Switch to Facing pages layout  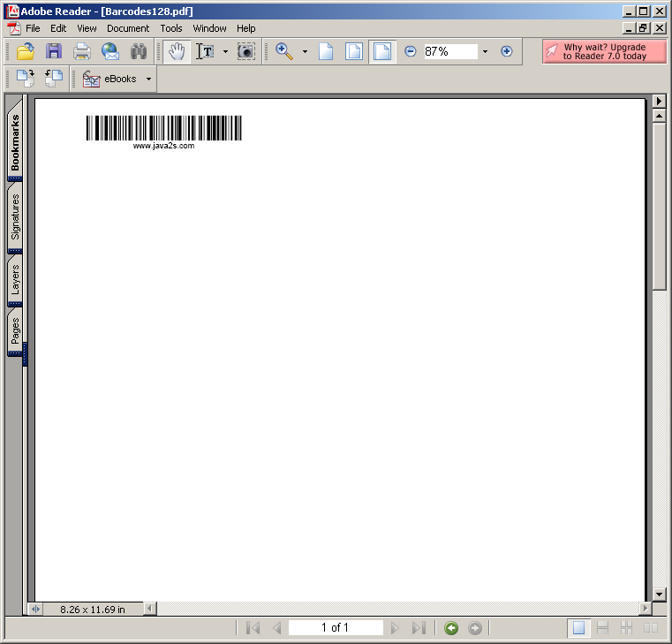[651, 628]
